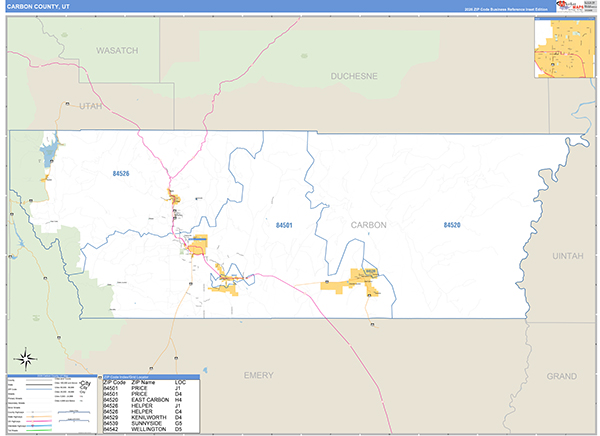The height and width of the screenshot is (436, 600).
Task: Open the city inset map thumbnail
Action: point(564,48)
